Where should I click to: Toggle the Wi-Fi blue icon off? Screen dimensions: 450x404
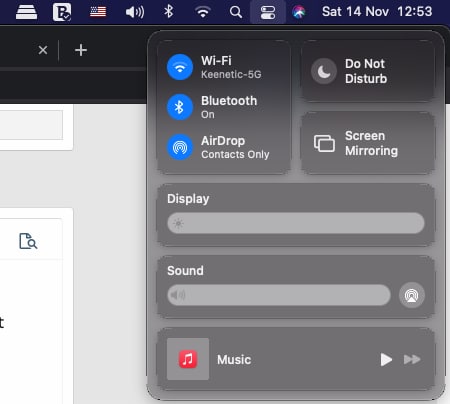point(180,67)
